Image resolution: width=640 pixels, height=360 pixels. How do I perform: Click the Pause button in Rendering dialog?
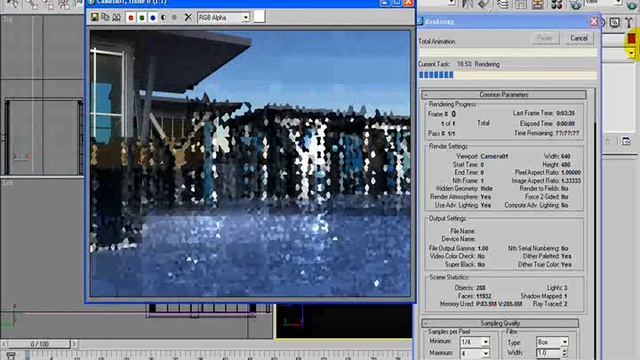(545, 38)
